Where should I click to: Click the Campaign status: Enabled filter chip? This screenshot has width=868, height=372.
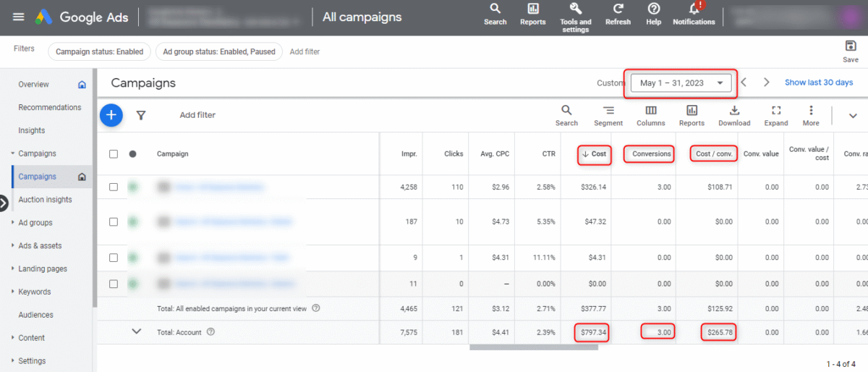pos(100,51)
